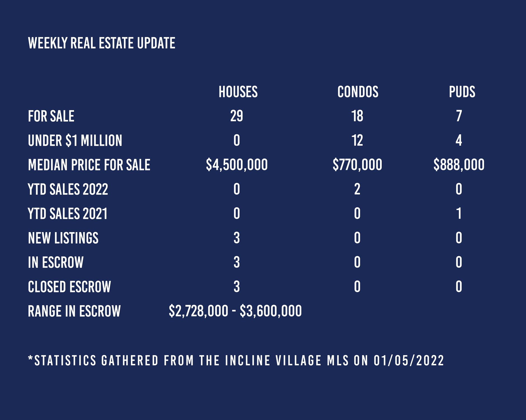Click the Incline Village MLS statistics footnote
The height and width of the screenshot is (420, 526).
pyautogui.click(x=236, y=361)
